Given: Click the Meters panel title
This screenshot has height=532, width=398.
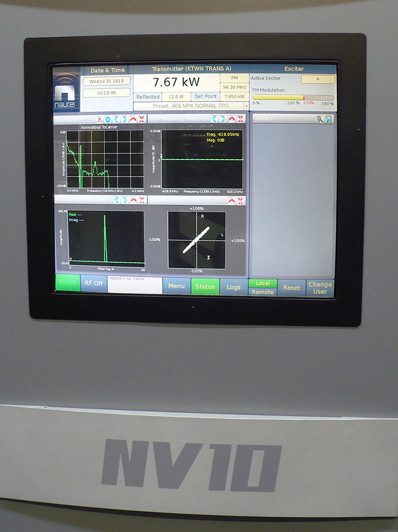Looking at the screenshot, I should [x=264, y=118].
